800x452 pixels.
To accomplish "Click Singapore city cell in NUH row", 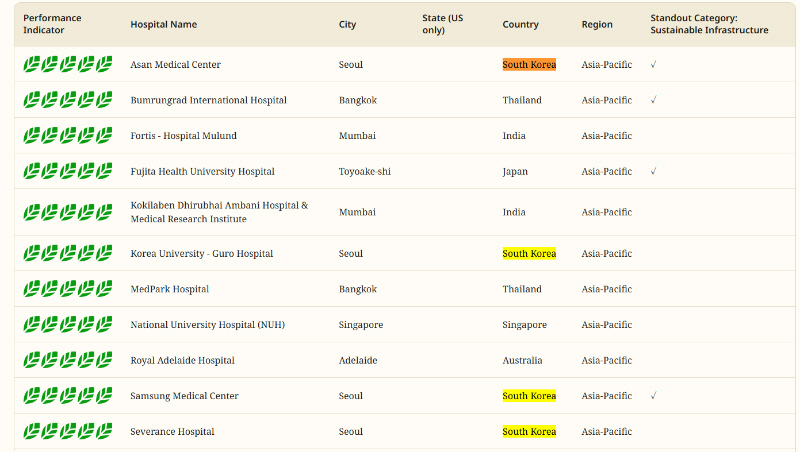I will pos(361,325).
